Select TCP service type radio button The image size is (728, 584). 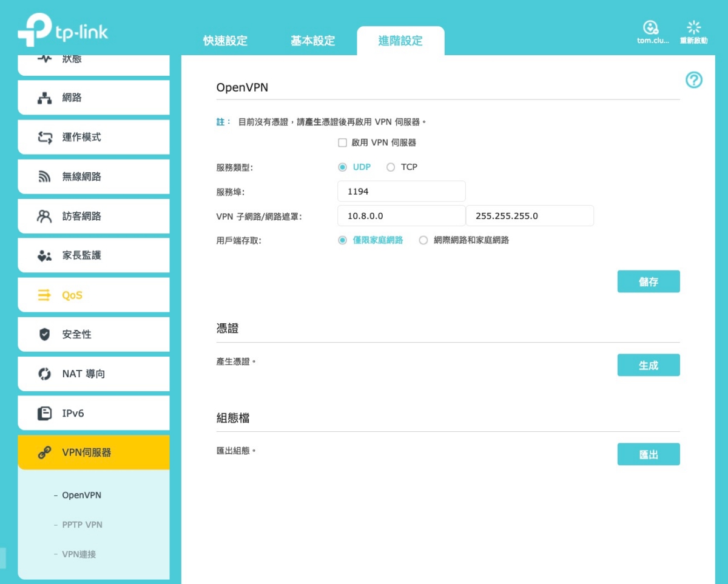(391, 167)
